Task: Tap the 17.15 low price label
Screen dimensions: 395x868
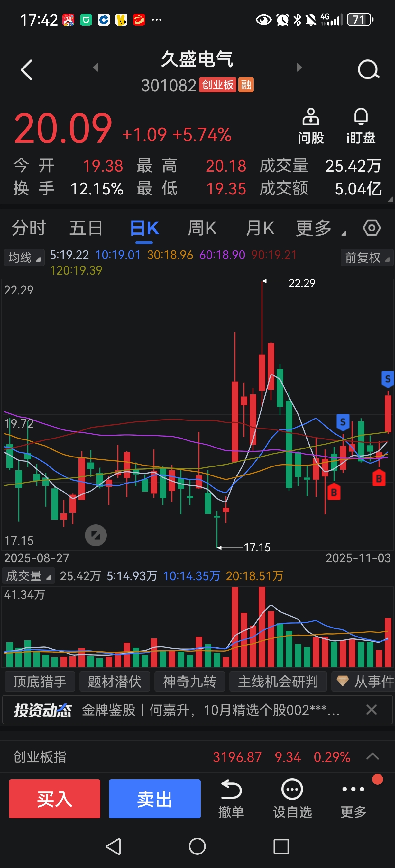Action: tap(257, 547)
